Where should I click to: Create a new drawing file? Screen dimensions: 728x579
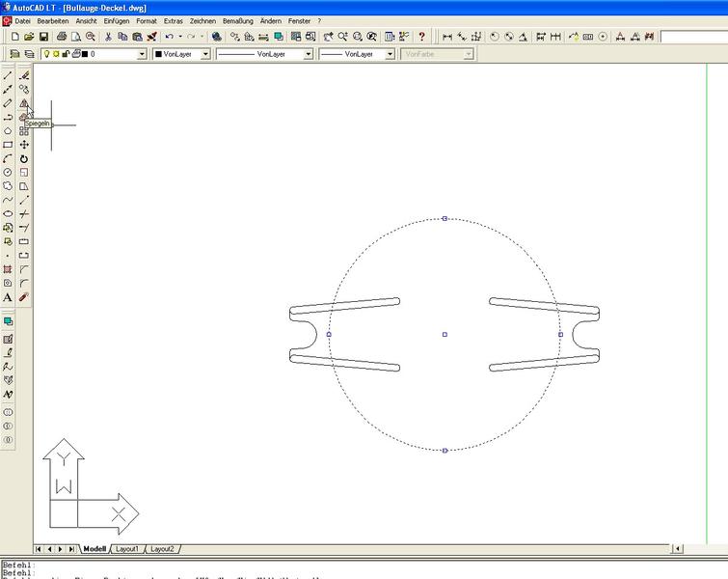point(14,37)
